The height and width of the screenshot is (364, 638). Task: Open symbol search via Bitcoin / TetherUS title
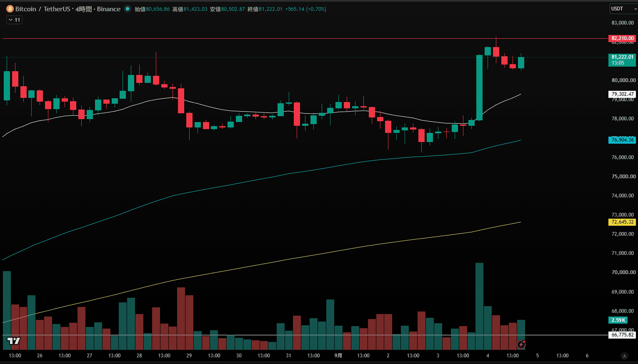point(43,9)
